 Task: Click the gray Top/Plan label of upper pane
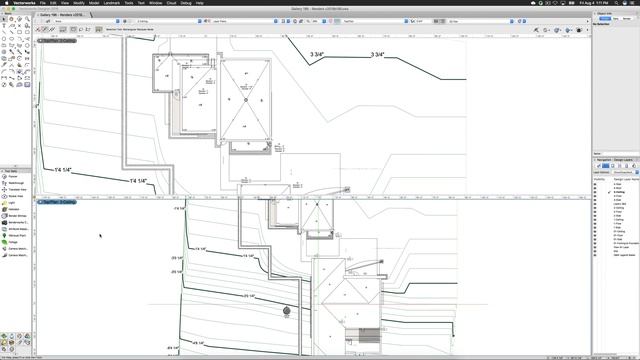click(56, 41)
